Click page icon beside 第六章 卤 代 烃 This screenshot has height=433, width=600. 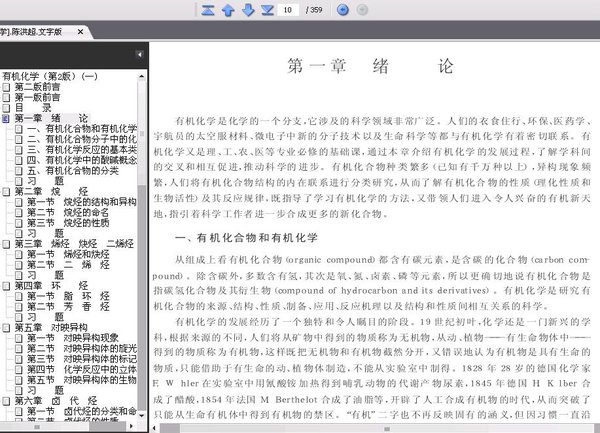coord(6,401)
